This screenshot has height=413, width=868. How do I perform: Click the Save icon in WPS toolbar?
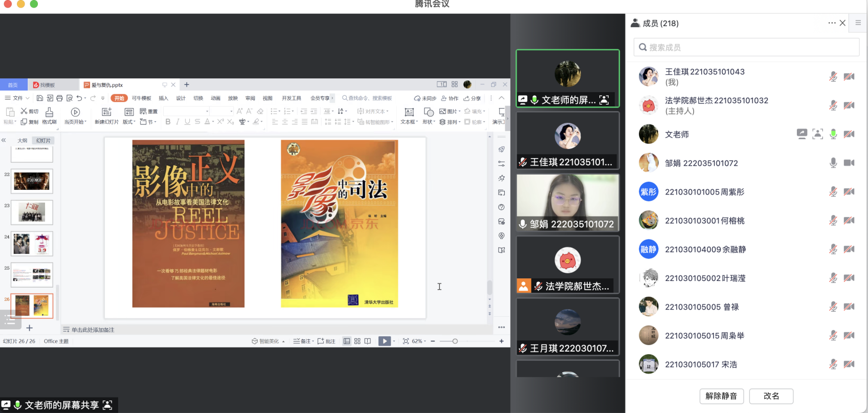click(39, 98)
